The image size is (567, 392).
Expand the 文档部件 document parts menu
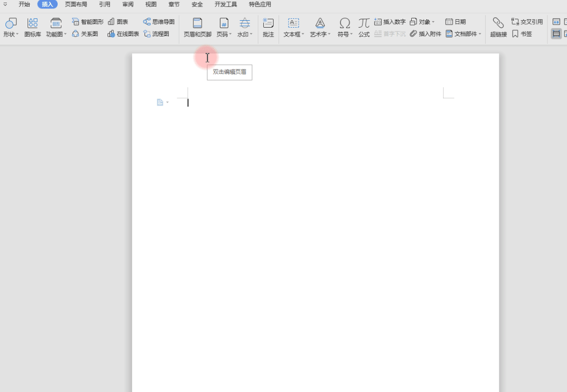pos(463,34)
